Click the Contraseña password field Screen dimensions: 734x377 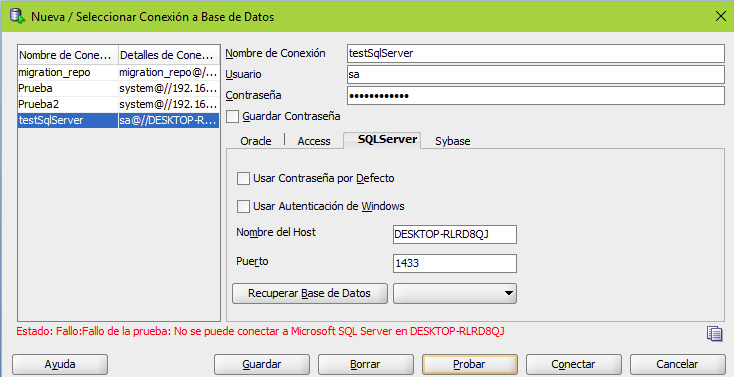tap(536, 96)
